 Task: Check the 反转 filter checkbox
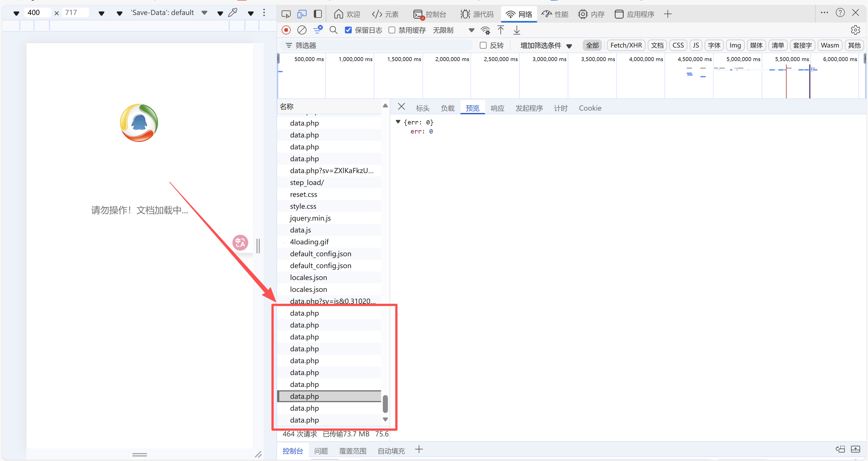483,46
